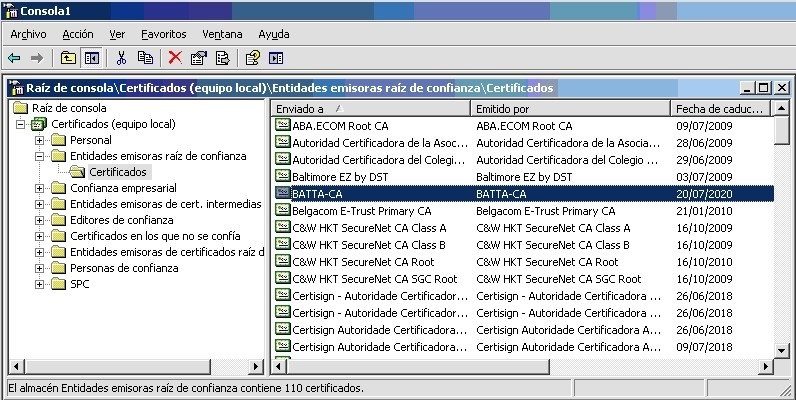Click the expiry date 09/07/2018
Viewport: 796px width, 400px height.
coord(704,347)
